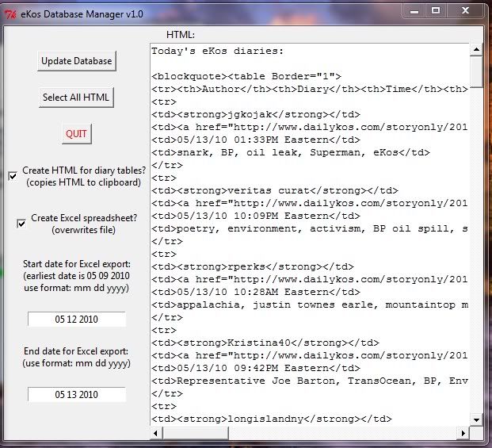This screenshot has width=492, height=448.
Task: Click the "HTML:" label above the text box
Action: (181, 35)
